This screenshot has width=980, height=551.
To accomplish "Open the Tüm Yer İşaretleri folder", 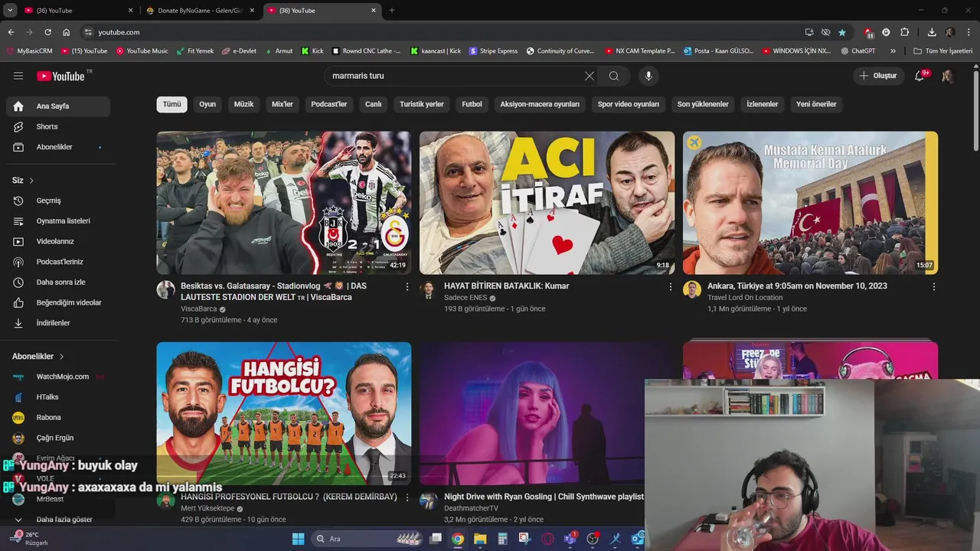I will (x=943, y=51).
